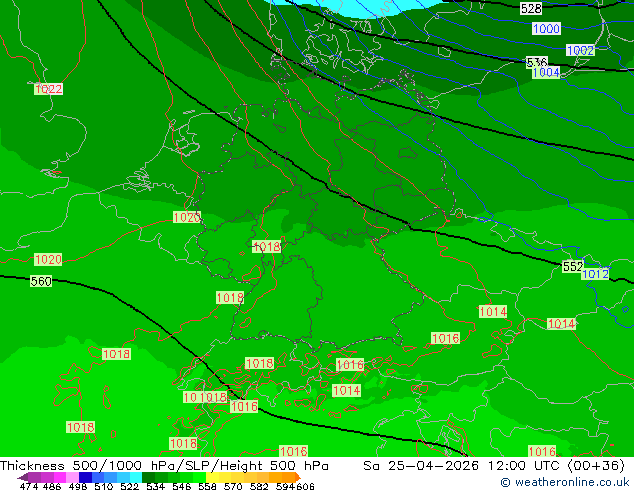This screenshot has width=634, height=490.
Task: Pick the dark navy blue legend swatch
Action: click(85, 477)
